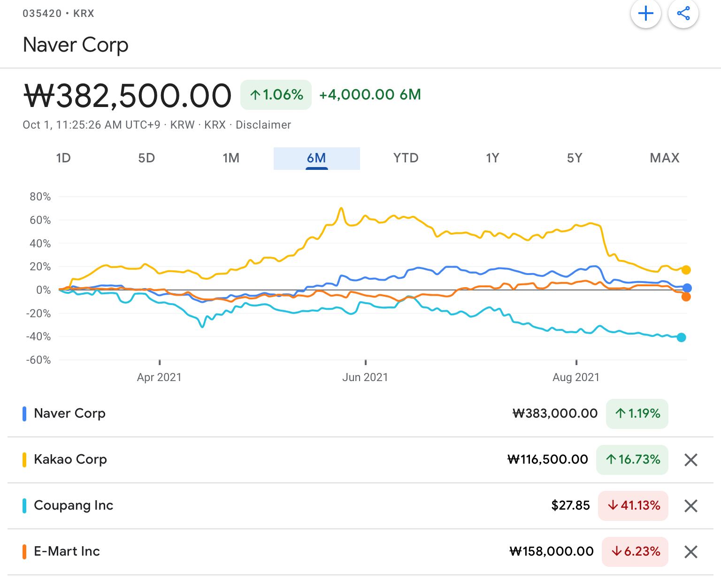Open the Kakao Corp stock row
Image resolution: width=721 pixels, height=588 pixels.
coord(360,459)
